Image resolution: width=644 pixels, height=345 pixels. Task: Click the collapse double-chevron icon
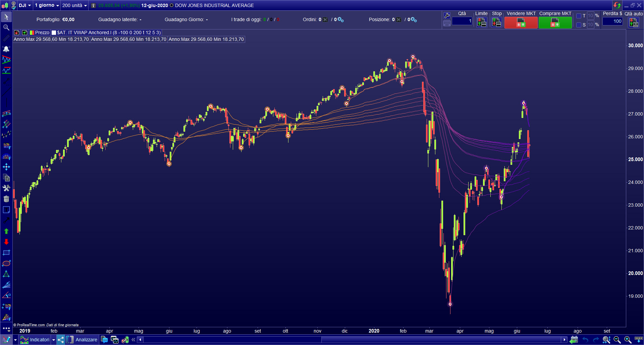click(x=133, y=340)
